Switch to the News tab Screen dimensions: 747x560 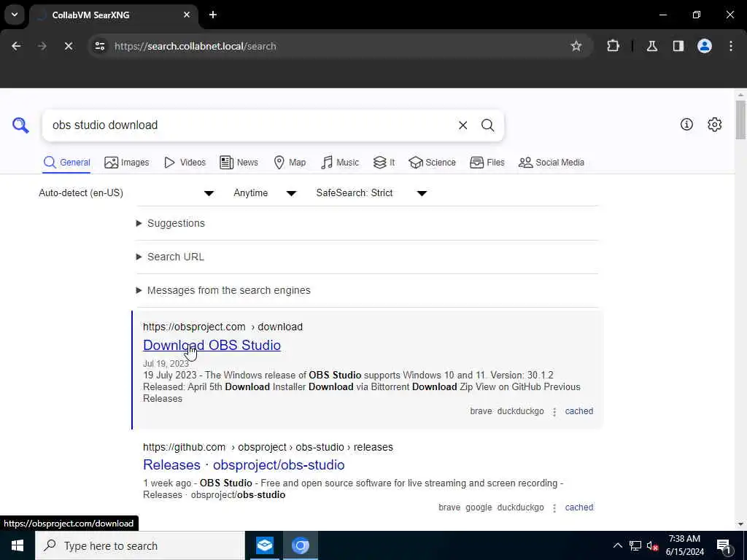point(239,163)
